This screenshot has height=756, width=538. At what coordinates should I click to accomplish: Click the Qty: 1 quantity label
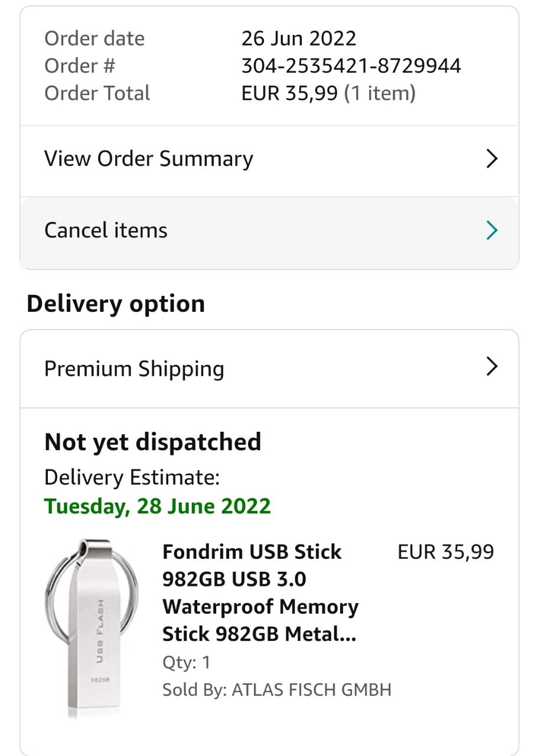pos(186,662)
